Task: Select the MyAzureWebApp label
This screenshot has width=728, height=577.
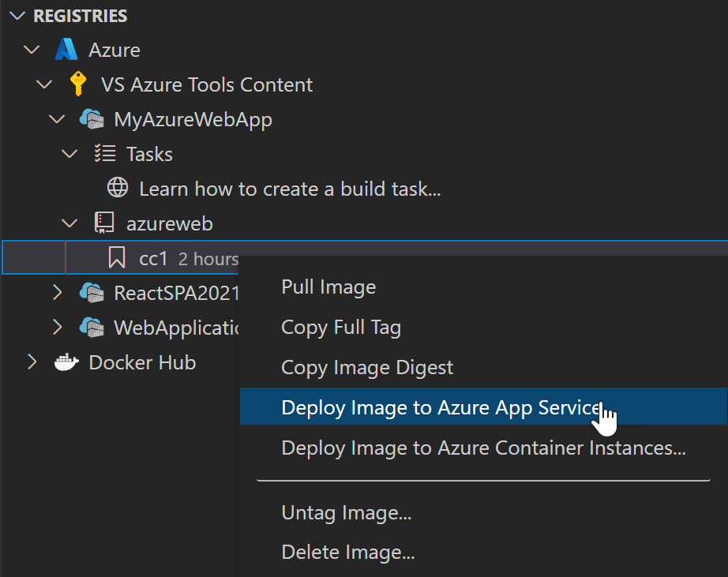Action: (193, 120)
